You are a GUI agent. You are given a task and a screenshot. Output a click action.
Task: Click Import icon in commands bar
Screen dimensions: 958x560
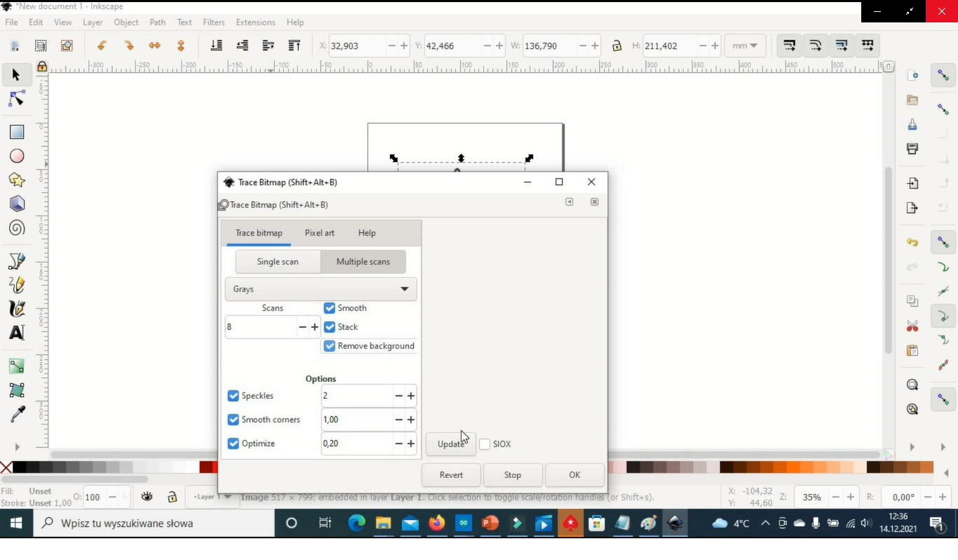pos(912,184)
